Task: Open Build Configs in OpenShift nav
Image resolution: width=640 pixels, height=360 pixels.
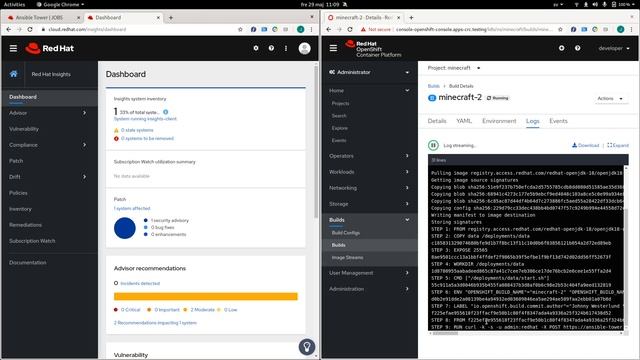Action: (345, 233)
